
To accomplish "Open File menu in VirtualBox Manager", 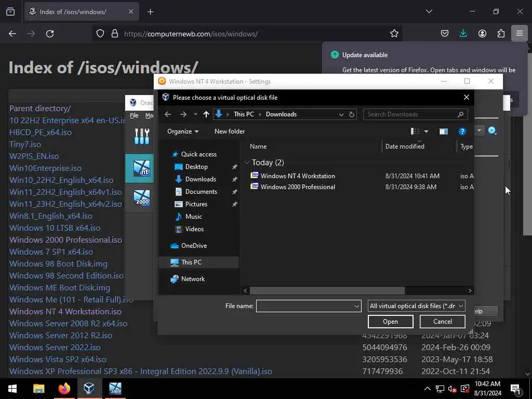I will click(x=135, y=115).
